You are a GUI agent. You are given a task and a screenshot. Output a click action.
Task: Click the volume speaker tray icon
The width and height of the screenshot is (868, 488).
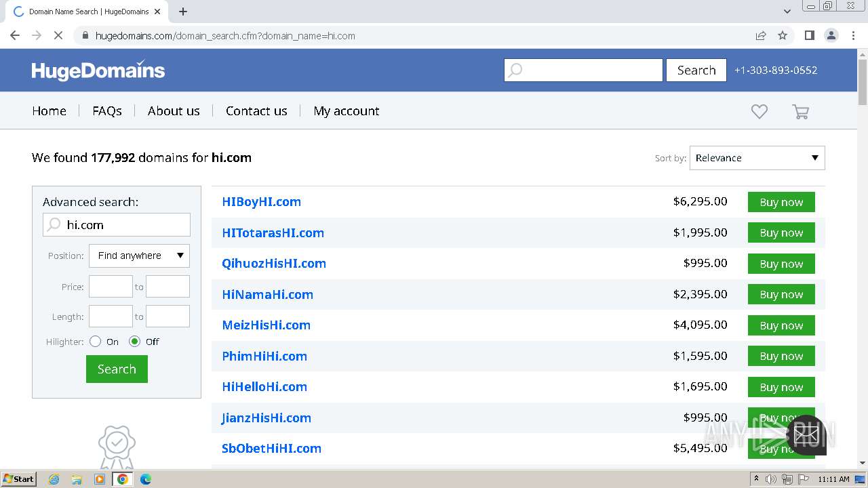tap(771, 479)
